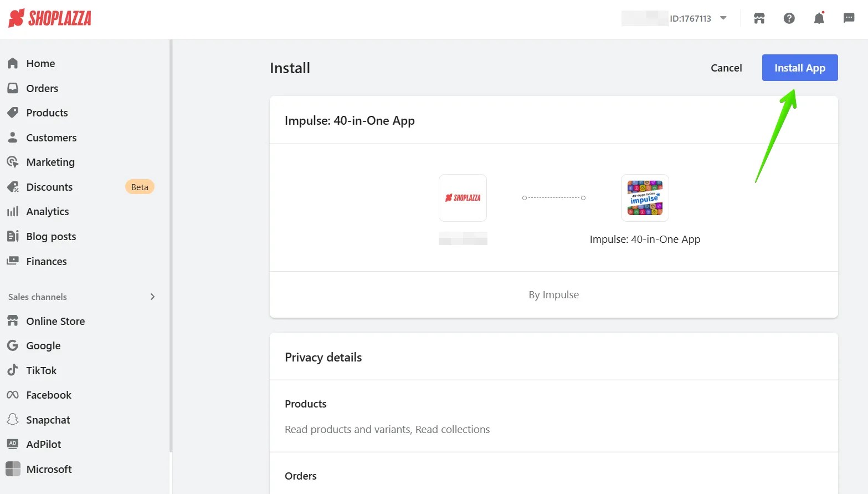Open the chat message icon in header

[849, 18]
